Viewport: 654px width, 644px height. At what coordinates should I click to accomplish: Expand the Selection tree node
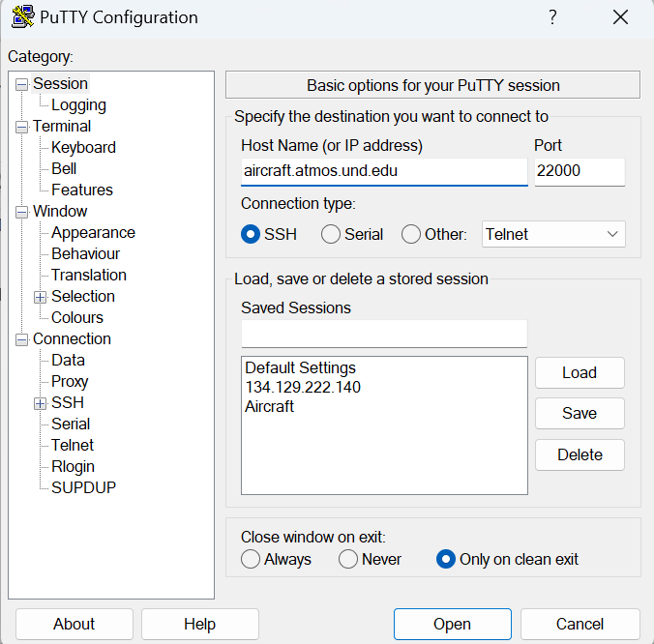click(x=40, y=297)
